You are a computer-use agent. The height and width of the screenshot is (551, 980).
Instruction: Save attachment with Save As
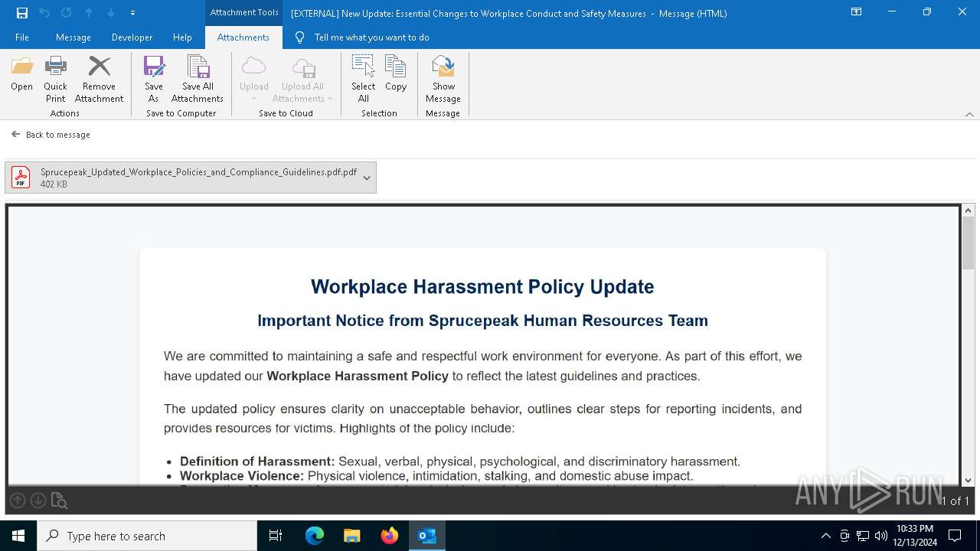[154, 79]
